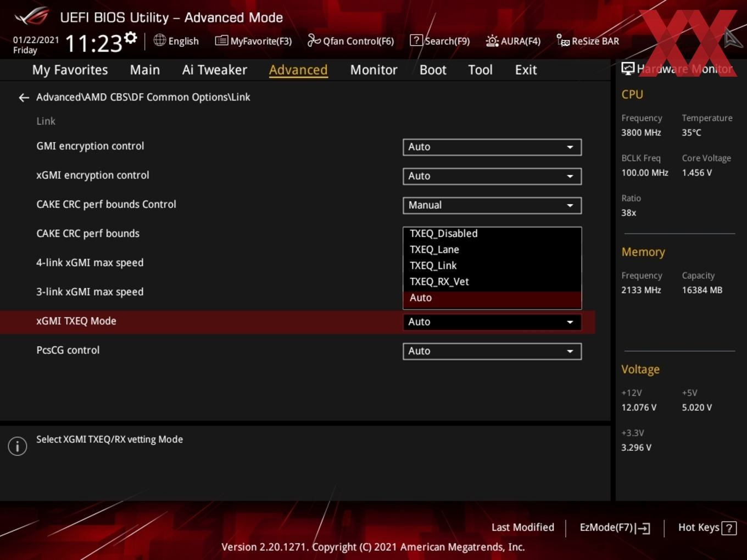Click the BCLK Freq value 100.00 MHz
The image size is (747, 560).
tap(645, 172)
